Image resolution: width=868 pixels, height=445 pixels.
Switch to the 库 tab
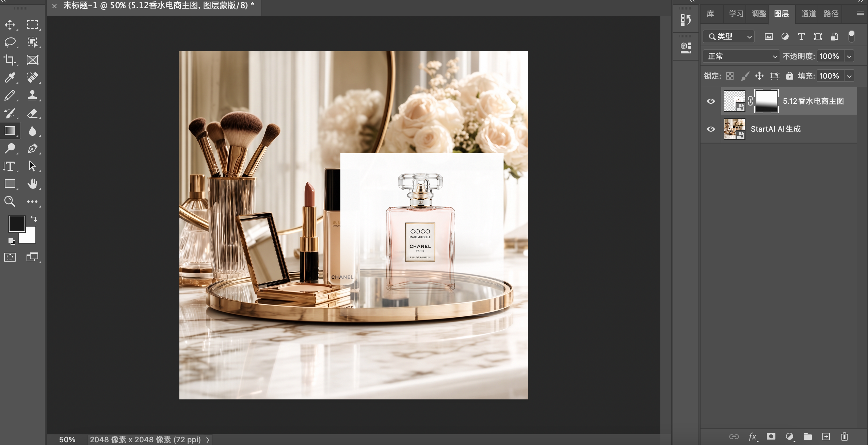710,14
